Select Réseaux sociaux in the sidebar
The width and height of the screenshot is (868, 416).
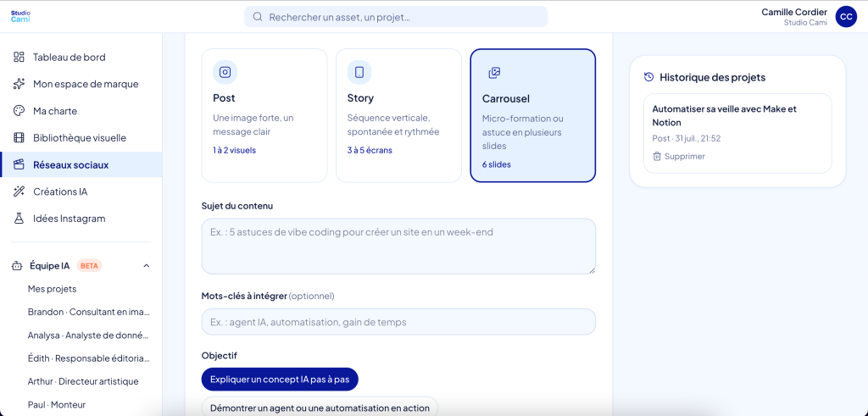tap(81, 164)
